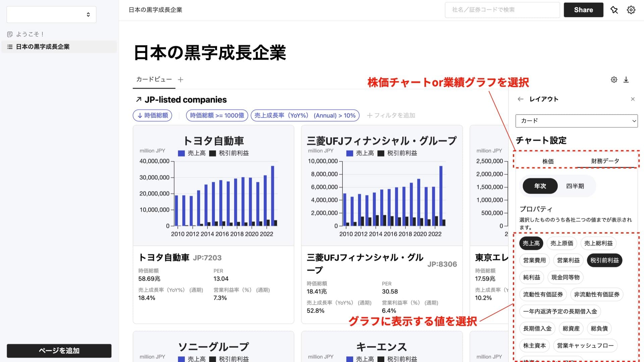
Task: Switch to the 財務データ tab
Action: click(605, 161)
